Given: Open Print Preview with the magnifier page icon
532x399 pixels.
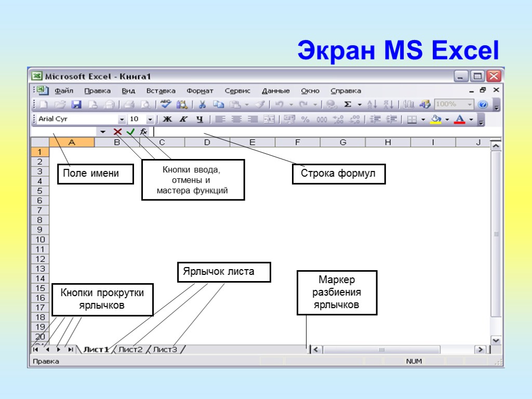Looking at the screenshot, I should [x=145, y=104].
